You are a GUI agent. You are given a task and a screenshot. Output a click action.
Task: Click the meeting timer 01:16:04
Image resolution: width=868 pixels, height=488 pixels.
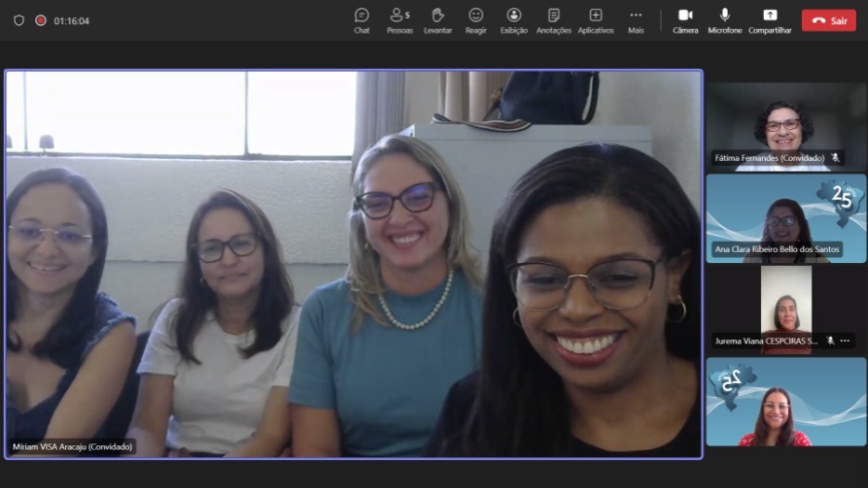pos(72,21)
